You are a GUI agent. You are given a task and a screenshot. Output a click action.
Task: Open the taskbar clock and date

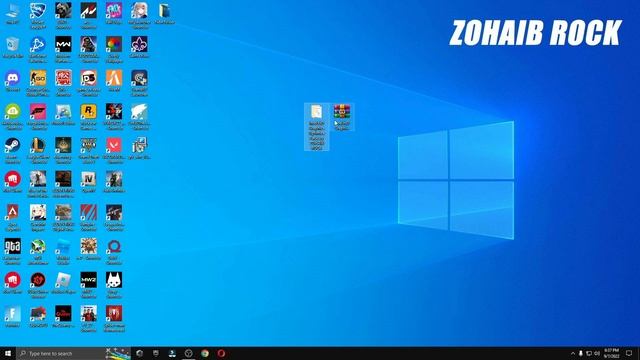[x=611, y=353]
